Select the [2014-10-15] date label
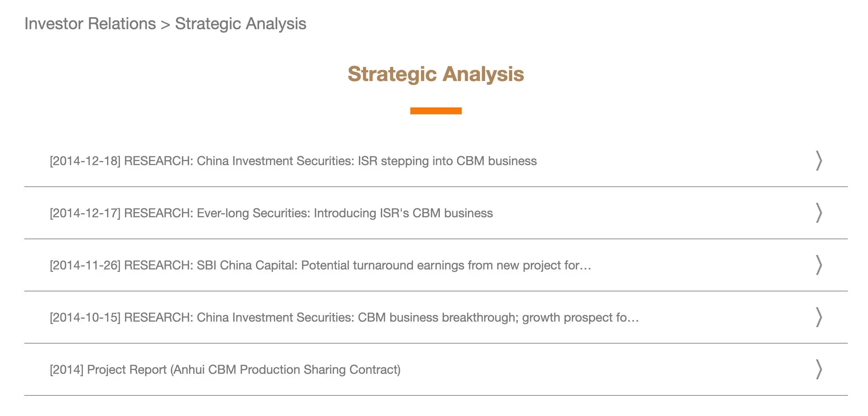The width and height of the screenshot is (868, 416). click(x=85, y=317)
